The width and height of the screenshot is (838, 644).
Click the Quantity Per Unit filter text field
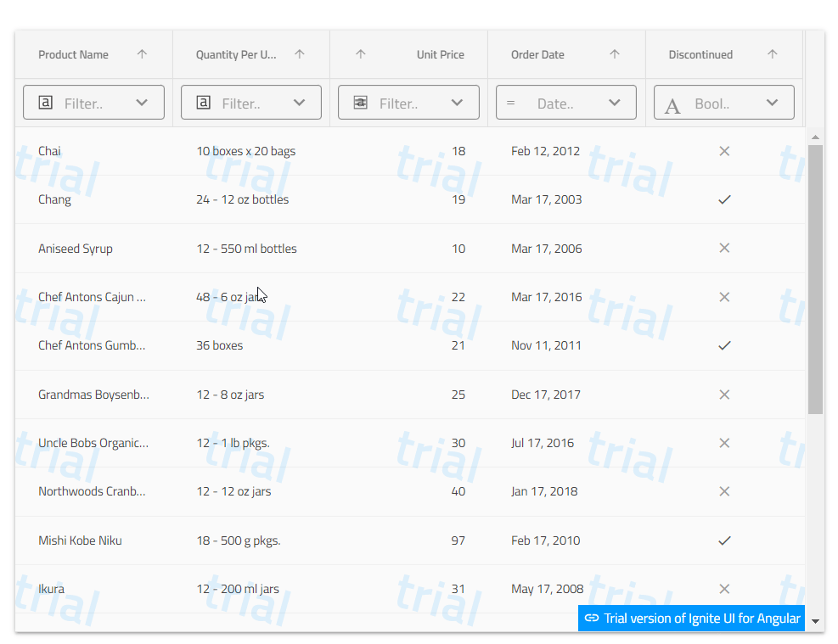[x=245, y=104]
